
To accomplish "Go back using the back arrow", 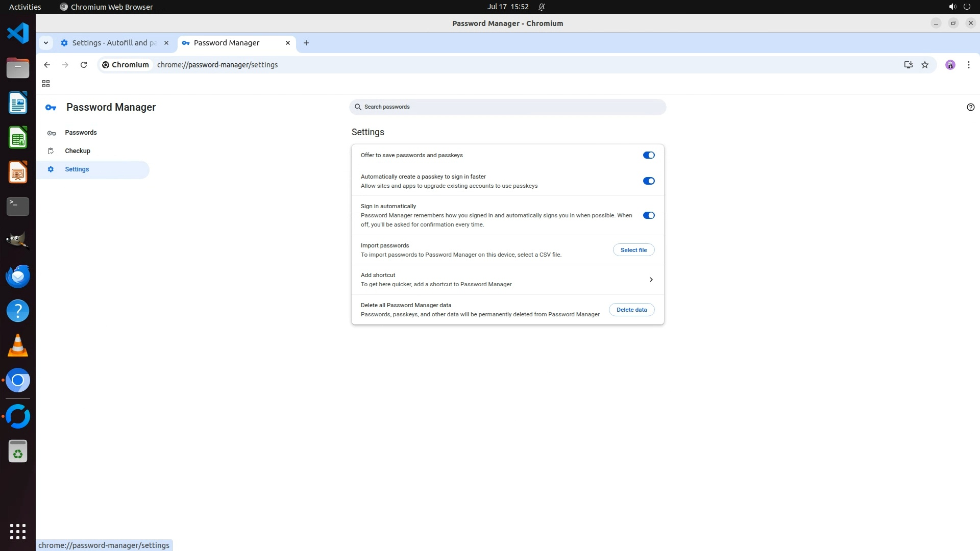I will [x=47, y=65].
